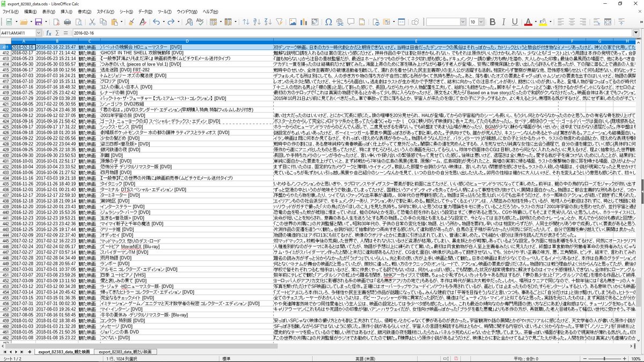Add a new sheet with plus button
Screen dimensions: 644x362
pyautogui.click(x=30, y=352)
